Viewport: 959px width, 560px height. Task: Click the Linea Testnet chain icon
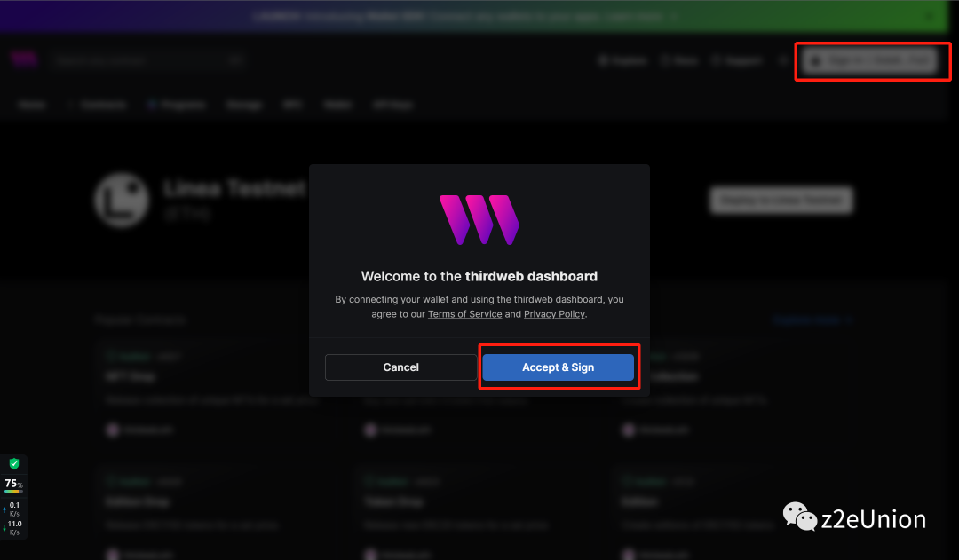point(122,201)
